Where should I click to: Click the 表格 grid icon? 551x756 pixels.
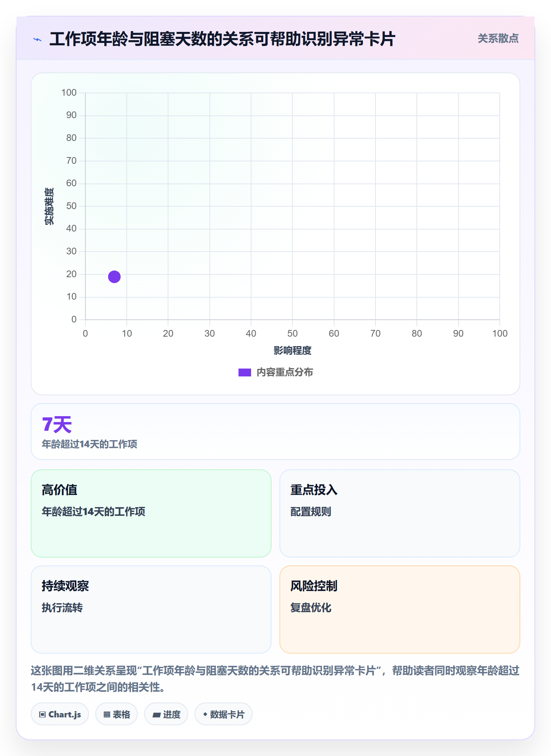click(x=107, y=714)
